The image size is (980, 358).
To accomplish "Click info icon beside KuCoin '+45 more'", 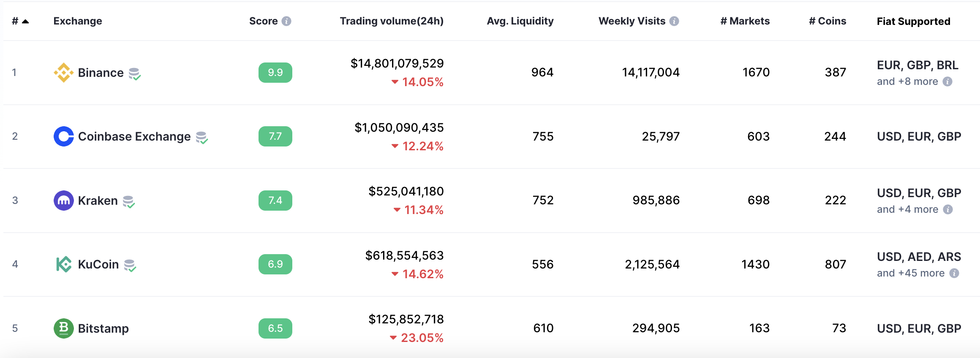I will tap(954, 273).
